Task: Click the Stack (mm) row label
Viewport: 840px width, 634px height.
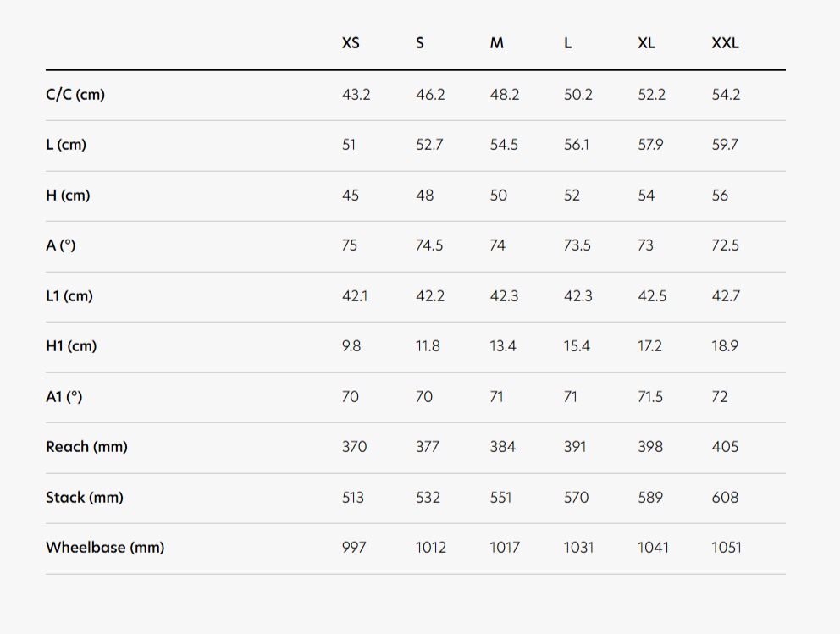Action: click(x=85, y=498)
